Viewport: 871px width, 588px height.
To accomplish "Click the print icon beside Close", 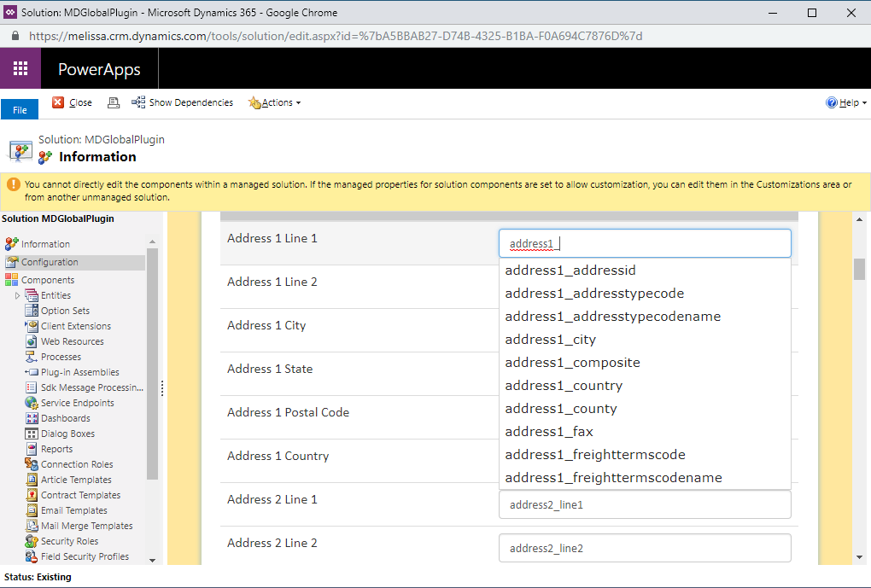I will click(x=114, y=102).
